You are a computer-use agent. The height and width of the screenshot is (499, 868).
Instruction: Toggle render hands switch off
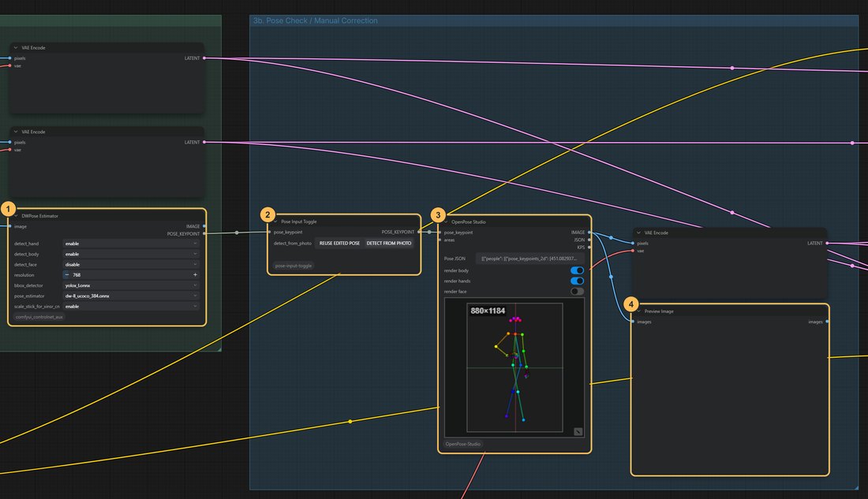[577, 281]
